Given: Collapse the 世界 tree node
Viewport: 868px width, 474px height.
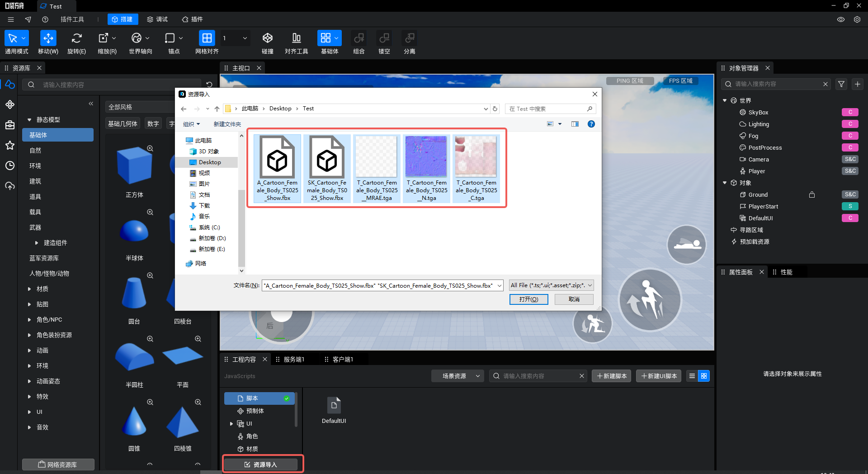Looking at the screenshot, I should coord(725,100).
